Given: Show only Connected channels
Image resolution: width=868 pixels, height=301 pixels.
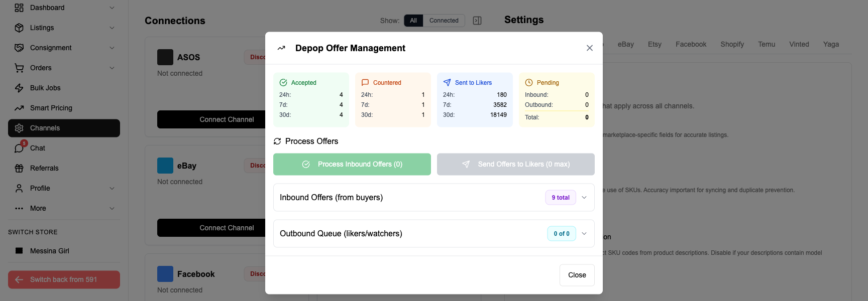Looking at the screenshot, I should pos(444,21).
